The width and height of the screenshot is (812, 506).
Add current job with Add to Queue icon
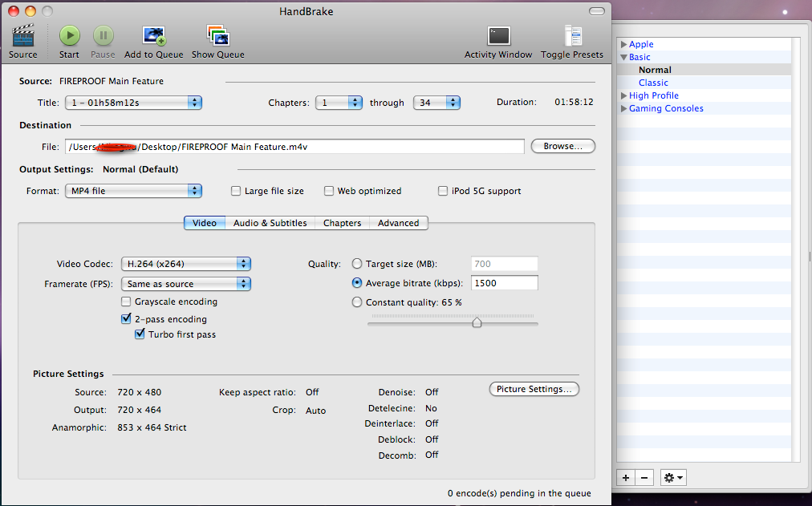tap(154, 36)
